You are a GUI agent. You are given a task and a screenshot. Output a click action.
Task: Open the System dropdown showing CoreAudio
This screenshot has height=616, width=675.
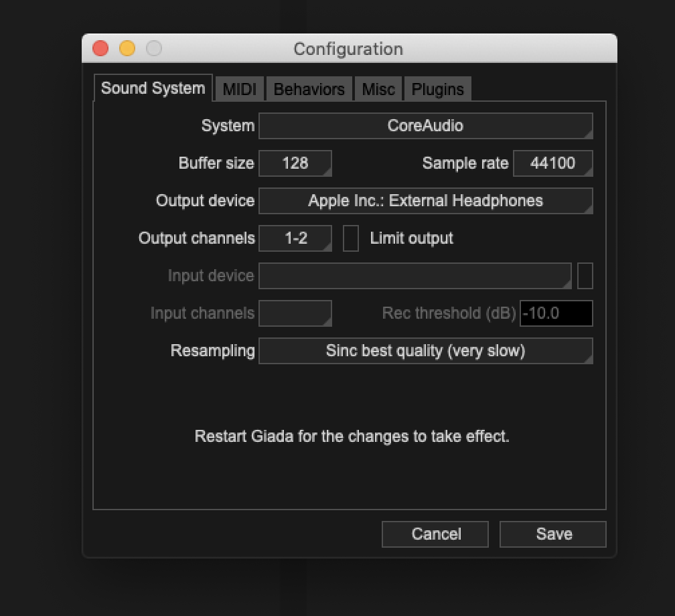(427, 126)
